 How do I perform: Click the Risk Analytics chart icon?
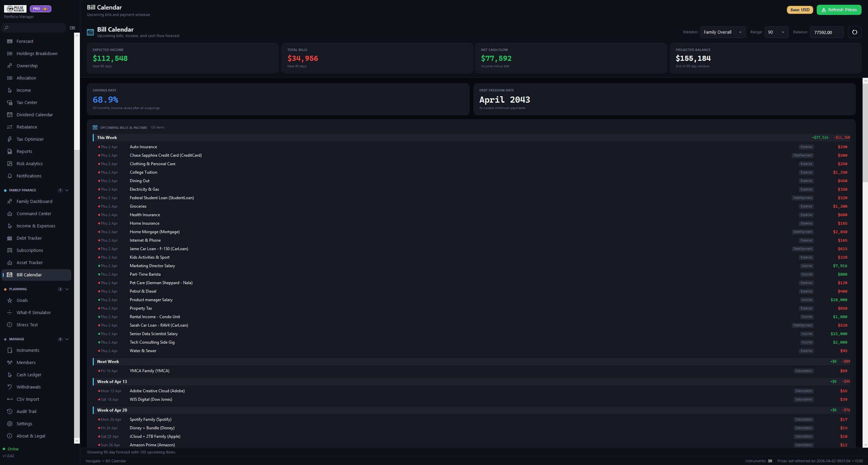point(10,163)
